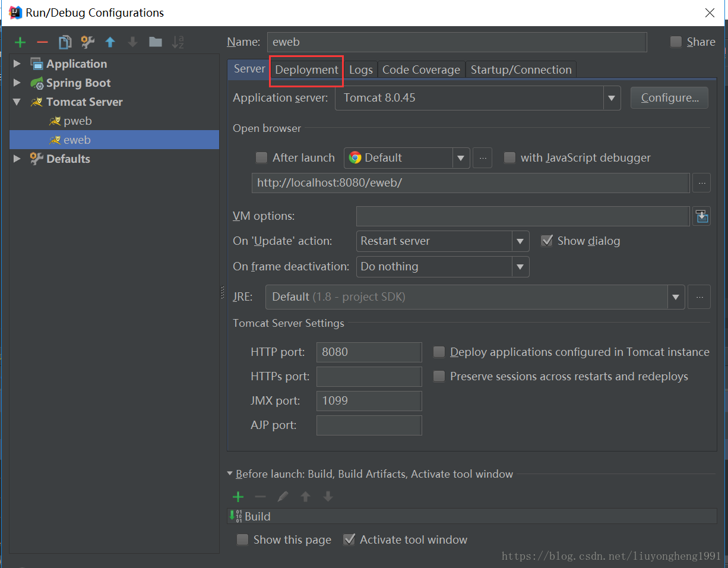Select the eweb configuration
The width and height of the screenshot is (728, 568).
pyautogui.click(x=114, y=140)
